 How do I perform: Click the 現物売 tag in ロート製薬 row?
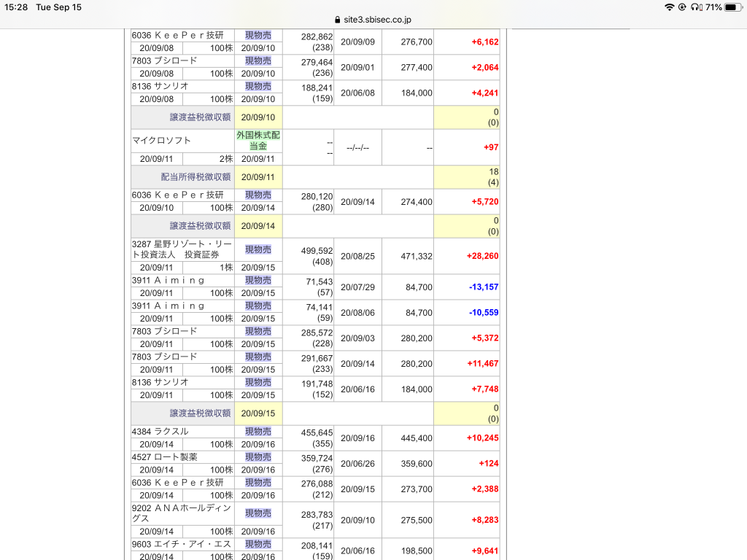(258, 457)
